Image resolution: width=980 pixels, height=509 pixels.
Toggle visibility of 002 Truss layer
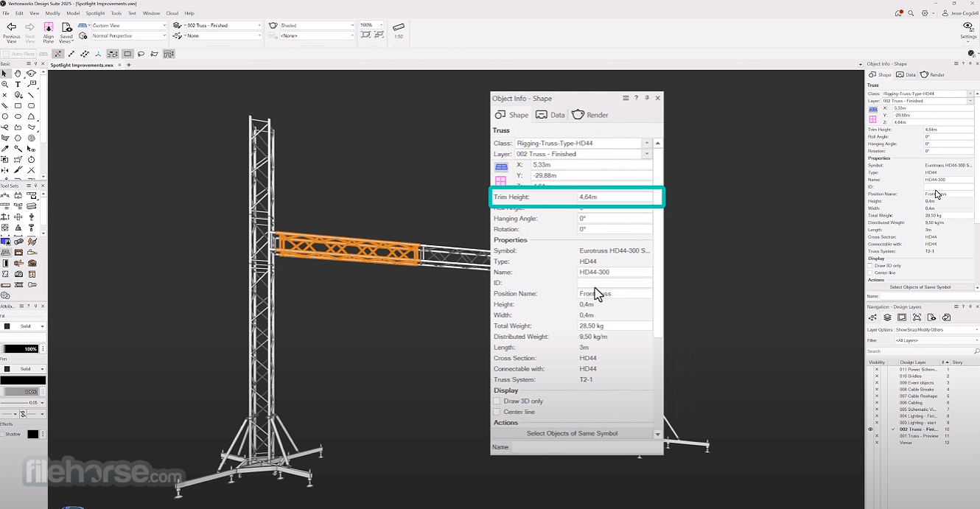[870, 429]
